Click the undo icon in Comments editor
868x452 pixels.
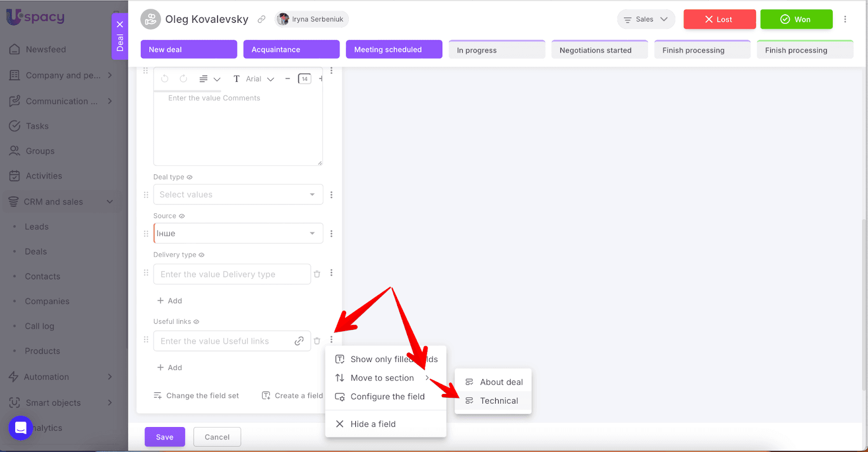(x=165, y=79)
